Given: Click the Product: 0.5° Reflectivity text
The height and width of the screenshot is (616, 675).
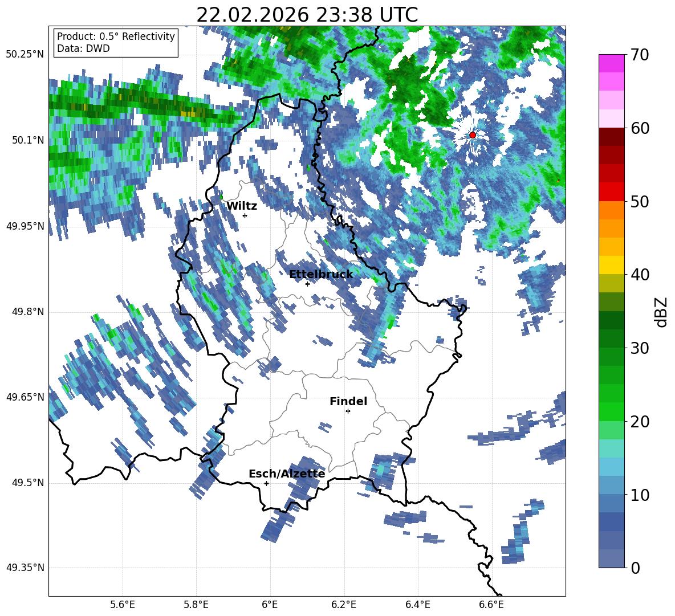Looking at the screenshot, I should [x=116, y=36].
